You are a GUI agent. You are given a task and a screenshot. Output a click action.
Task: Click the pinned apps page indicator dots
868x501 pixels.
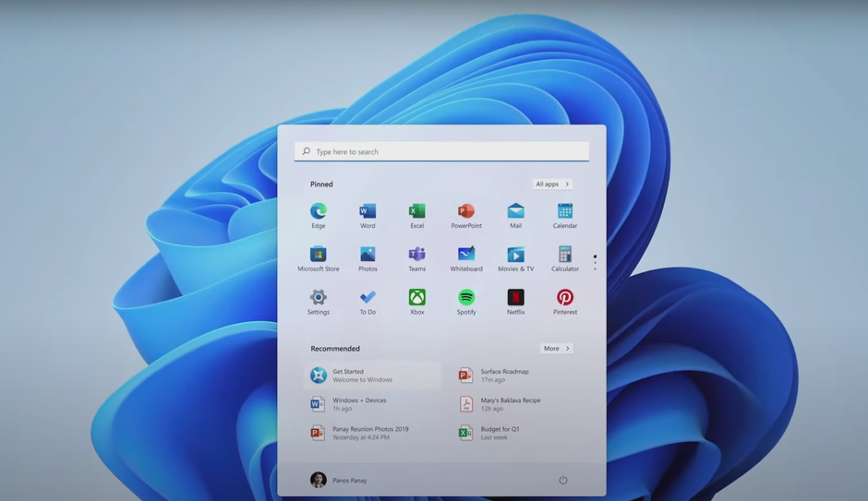[595, 262]
